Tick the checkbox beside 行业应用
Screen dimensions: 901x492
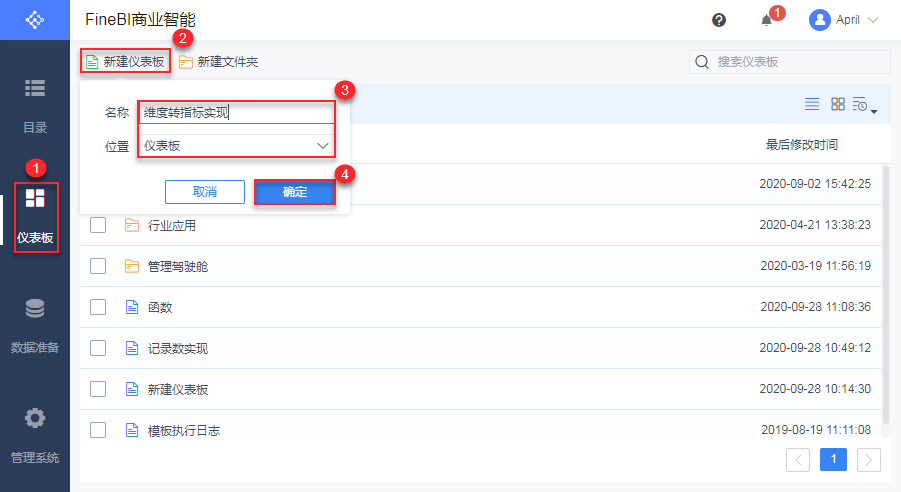pyautogui.click(x=98, y=225)
